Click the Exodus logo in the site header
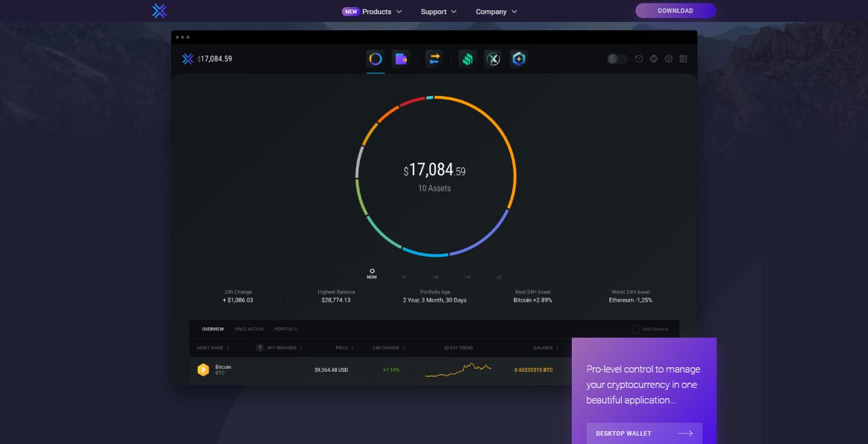 159,11
